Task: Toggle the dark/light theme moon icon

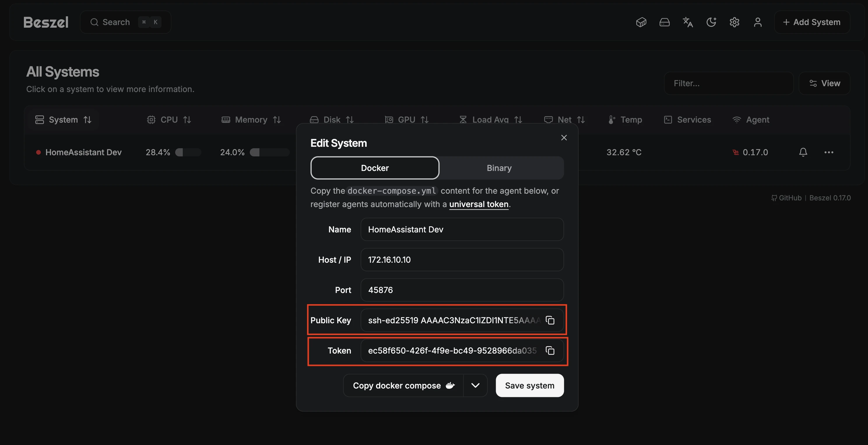Action: coord(711,22)
